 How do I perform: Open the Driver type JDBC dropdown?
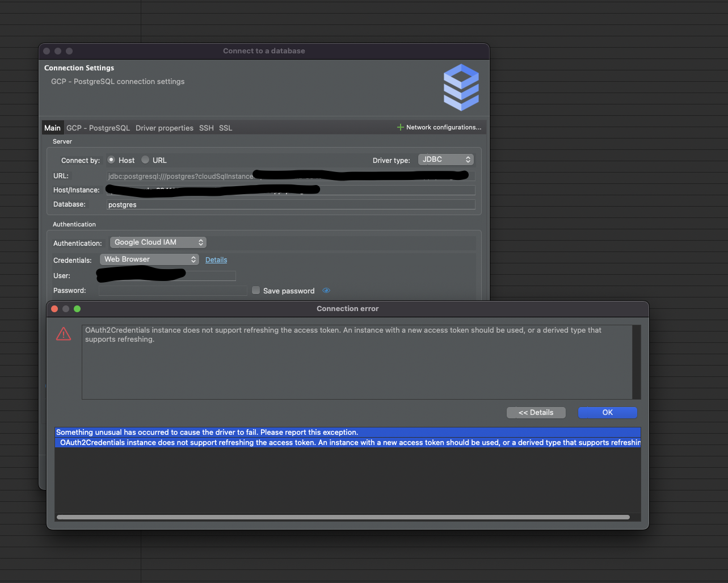click(445, 160)
